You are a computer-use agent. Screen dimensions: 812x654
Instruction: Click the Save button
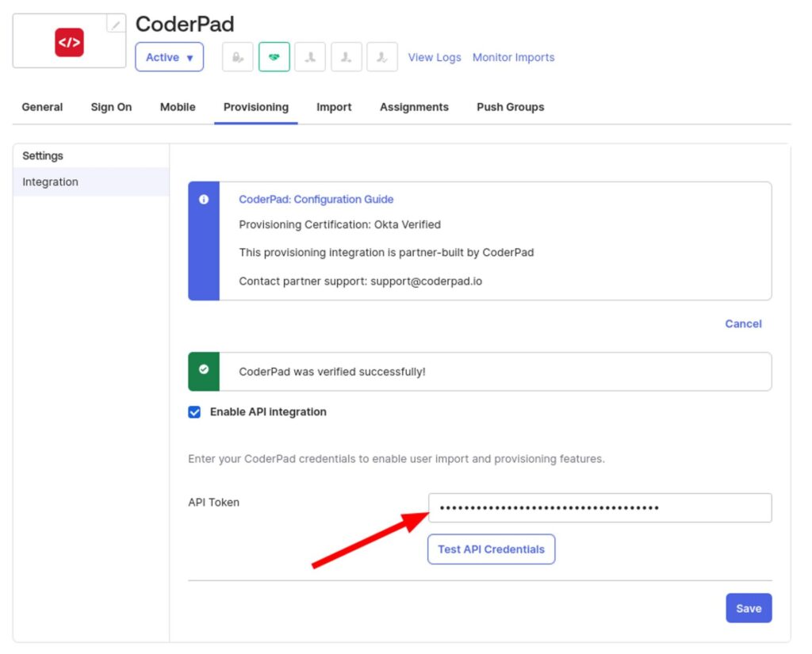tap(749, 608)
